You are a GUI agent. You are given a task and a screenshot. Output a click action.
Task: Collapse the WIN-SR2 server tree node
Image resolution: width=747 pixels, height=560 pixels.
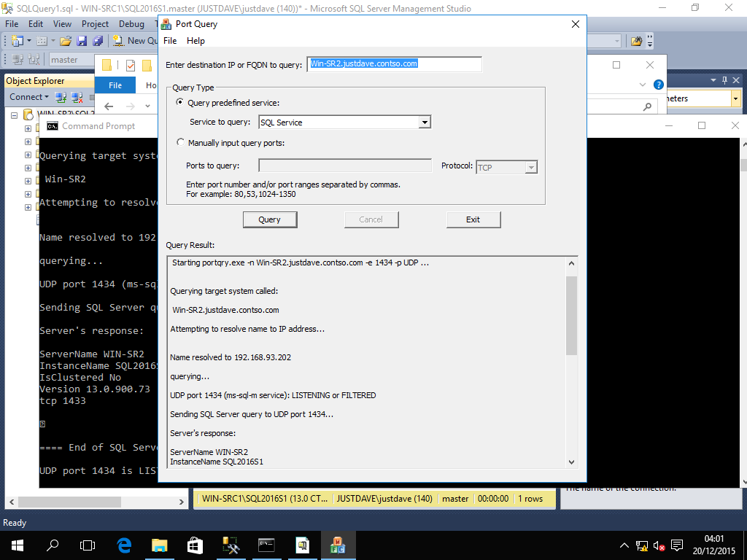(15, 114)
